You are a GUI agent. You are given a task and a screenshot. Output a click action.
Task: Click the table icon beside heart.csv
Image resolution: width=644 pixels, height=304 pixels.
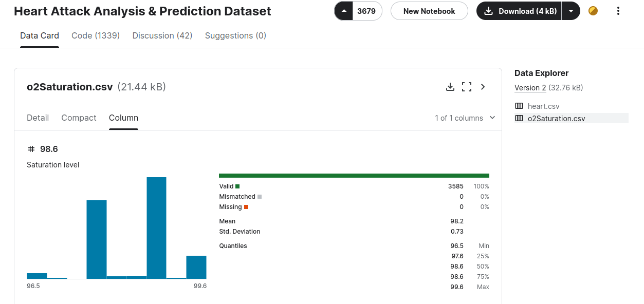pyautogui.click(x=519, y=106)
